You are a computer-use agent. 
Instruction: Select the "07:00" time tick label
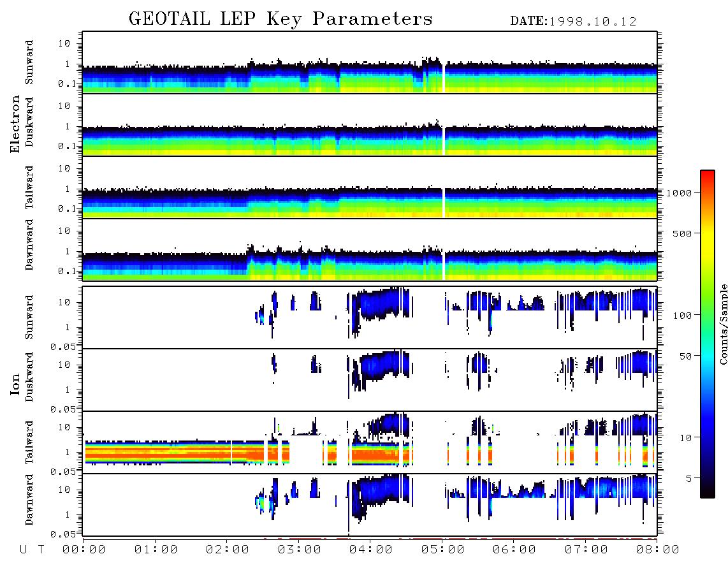(x=586, y=550)
